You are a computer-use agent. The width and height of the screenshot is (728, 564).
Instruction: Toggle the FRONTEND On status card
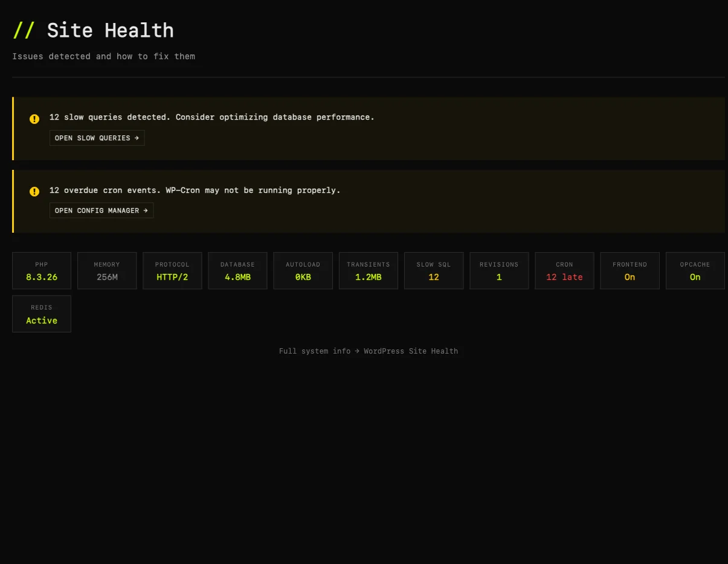click(630, 270)
